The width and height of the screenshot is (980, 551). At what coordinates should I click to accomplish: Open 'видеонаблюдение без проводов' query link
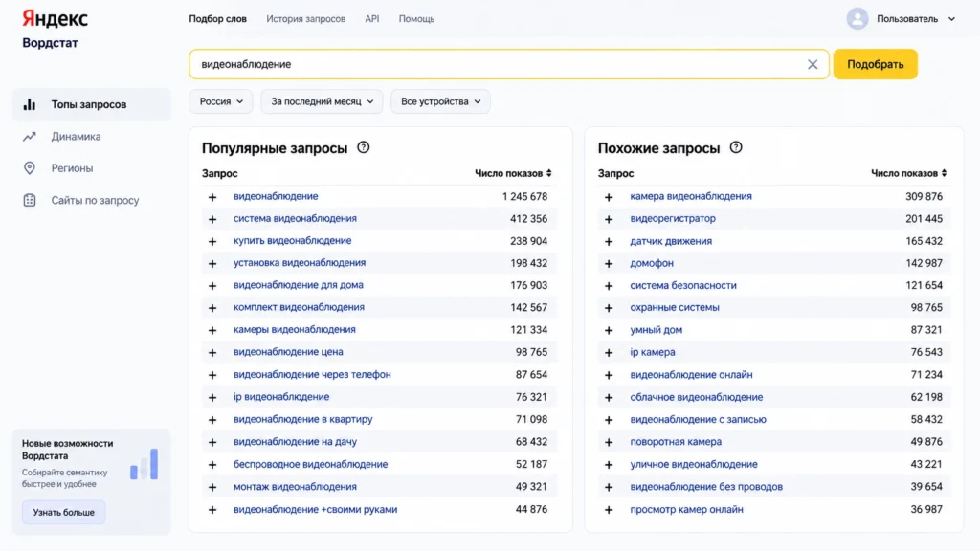point(706,487)
